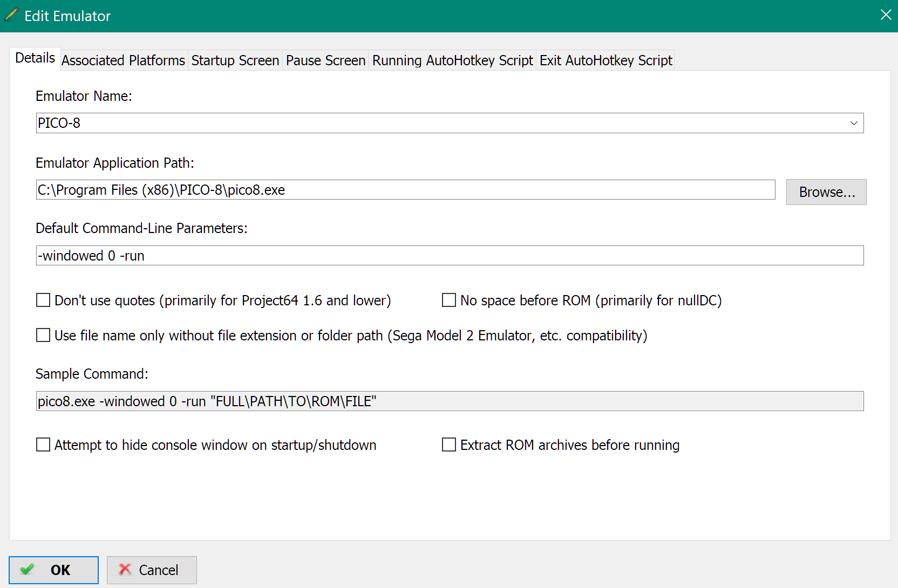898x588 pixels.
Task: Confirm changes with the OK button
Action: click(x=53, y=570)
